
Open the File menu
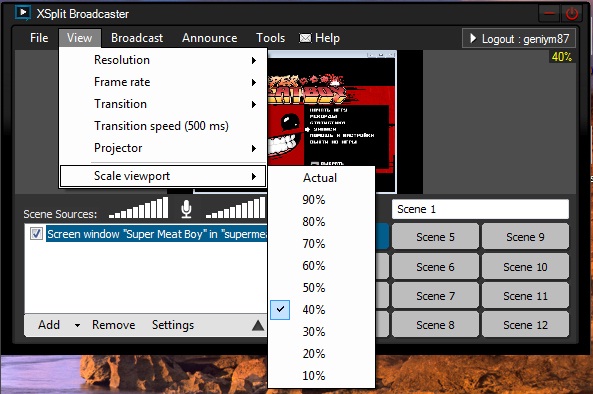pyautogui.click(x=39, y=38)
